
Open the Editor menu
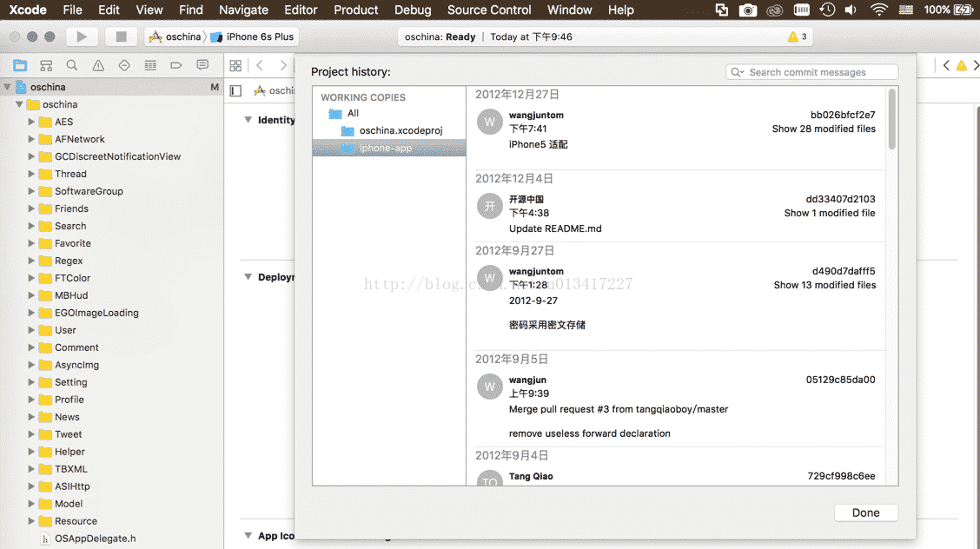pyautogui.click(x=301, y=10)
